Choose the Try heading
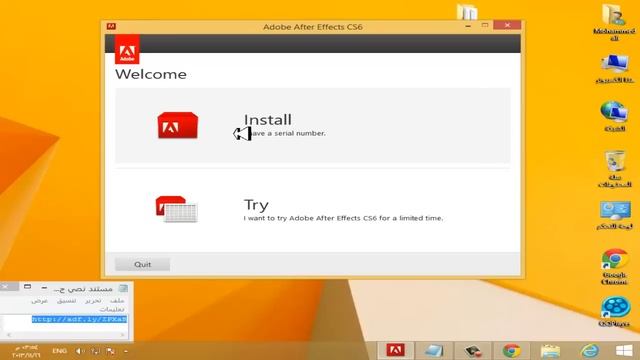 256,205
